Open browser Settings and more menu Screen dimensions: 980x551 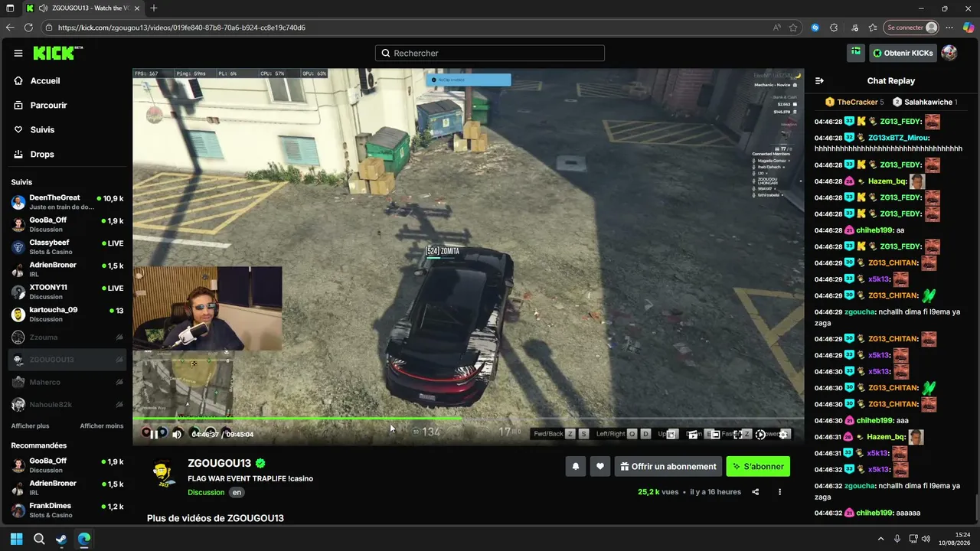coord(951,28)
